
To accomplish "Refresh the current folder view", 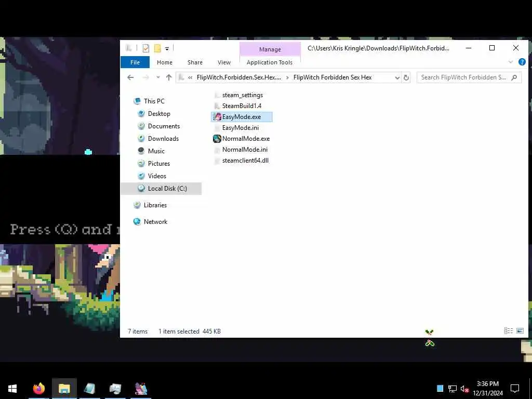I will pyautogui.click(x=406, y=78).
